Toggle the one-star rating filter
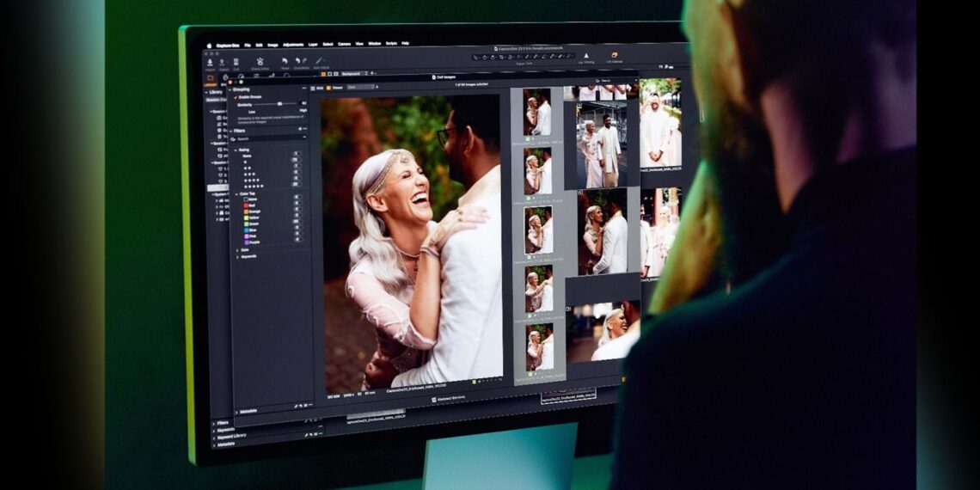The height and width of the screenshot is (490, 980). pyautogui.click(x=297, y=159)
